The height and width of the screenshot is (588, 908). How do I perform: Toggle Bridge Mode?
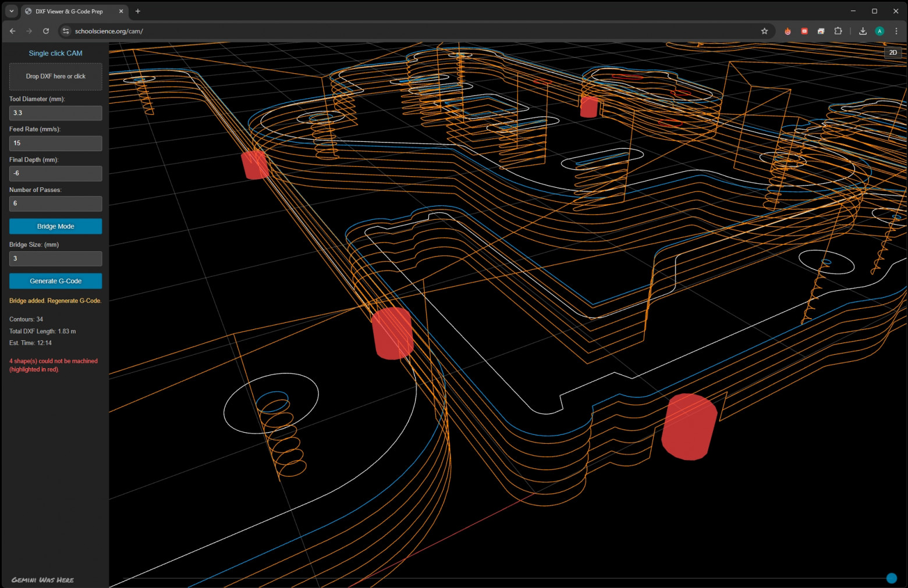[x=56, y=226]
